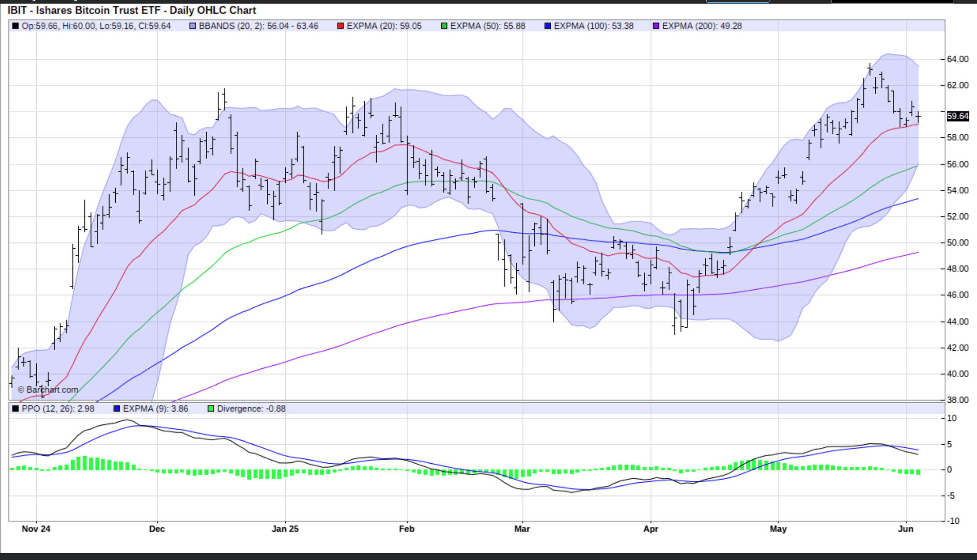Click the red EXPMA (20) legend square
The width and height of the screenshot is (977, 560).
click(x=340, y=26)
